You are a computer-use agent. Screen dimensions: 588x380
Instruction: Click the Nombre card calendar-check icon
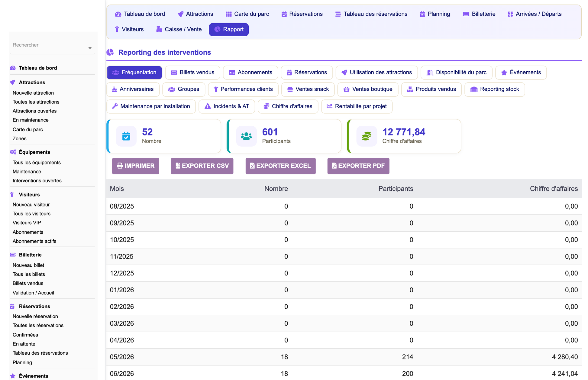(x=126, y=136)
